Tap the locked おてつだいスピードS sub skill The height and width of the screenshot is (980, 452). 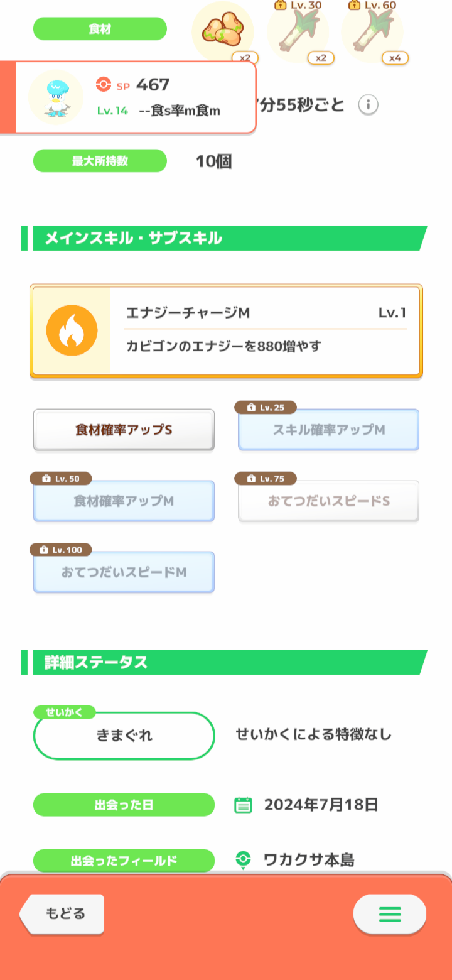328,501
